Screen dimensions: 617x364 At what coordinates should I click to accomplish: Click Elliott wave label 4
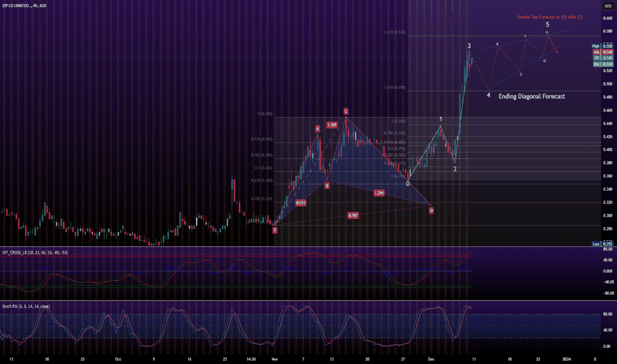click(x=489, y=95)
